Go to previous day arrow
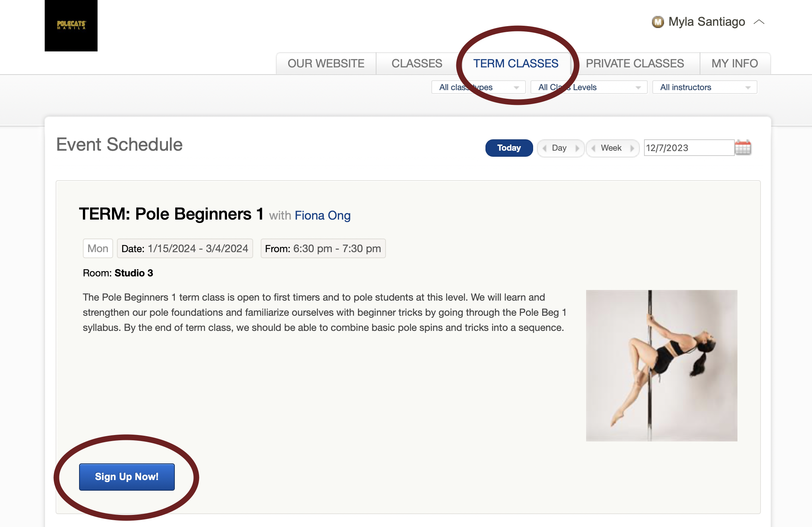This screenshot has width=812, height=527. coord(544,148)
